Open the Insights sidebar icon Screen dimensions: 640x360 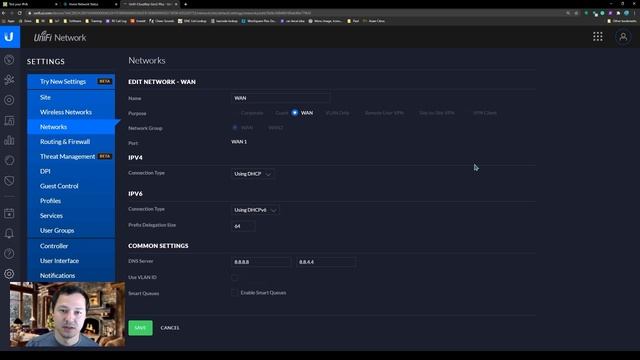pyautogui.click(x=9, y=160)
